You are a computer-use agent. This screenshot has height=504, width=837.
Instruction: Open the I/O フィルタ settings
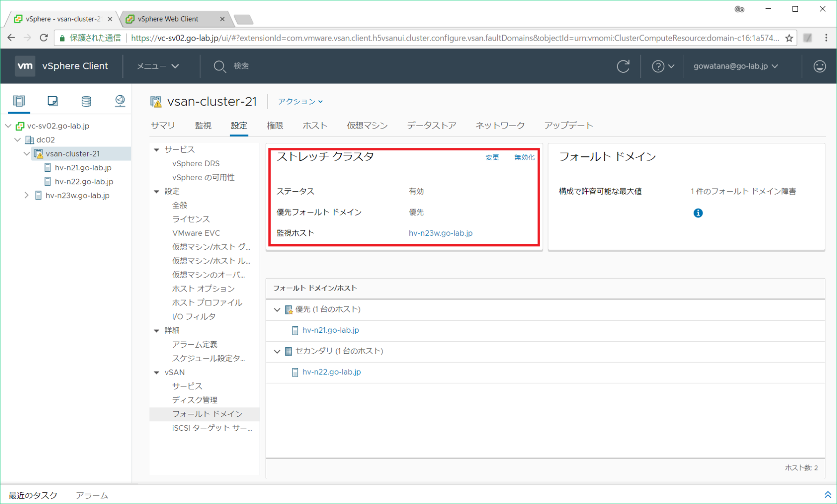193,316
